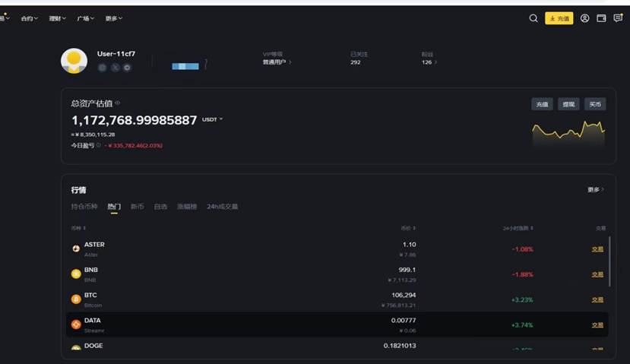The width and height of the screenshot is (630, 364).
Task: Expand the 更多 menu in top navigation
Action: (113, 18)
